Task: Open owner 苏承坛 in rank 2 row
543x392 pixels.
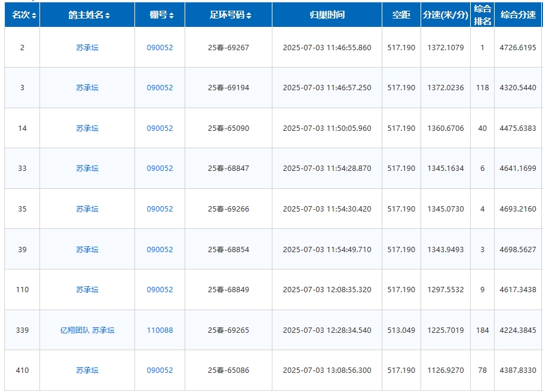Action: (87, 48)
